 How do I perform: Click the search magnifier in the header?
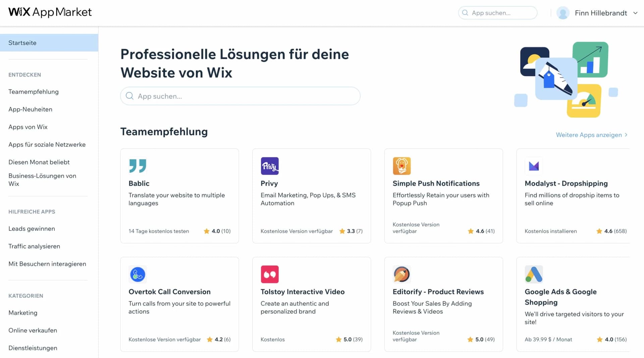pyautogui.click(x=465, y=13)
